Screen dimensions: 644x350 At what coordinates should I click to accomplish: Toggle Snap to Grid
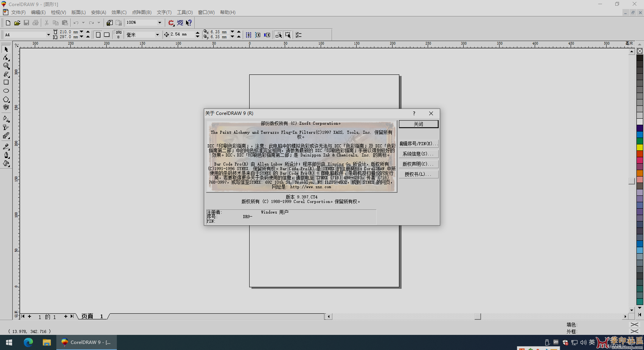click(248, 35)
